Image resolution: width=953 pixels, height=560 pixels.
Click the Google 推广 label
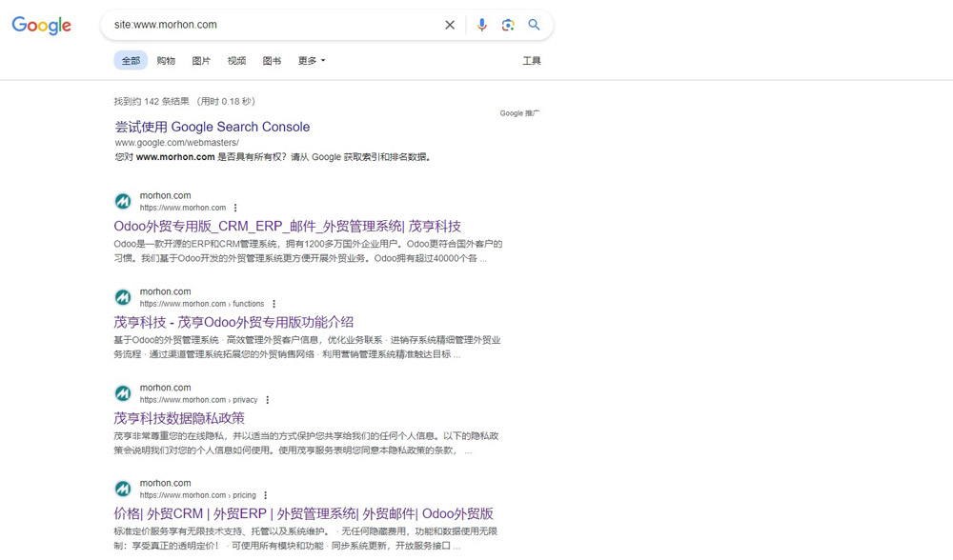[519, 113]
